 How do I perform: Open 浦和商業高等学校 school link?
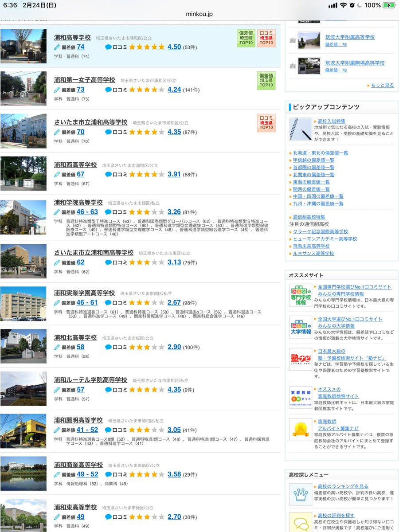coord(78,465)
